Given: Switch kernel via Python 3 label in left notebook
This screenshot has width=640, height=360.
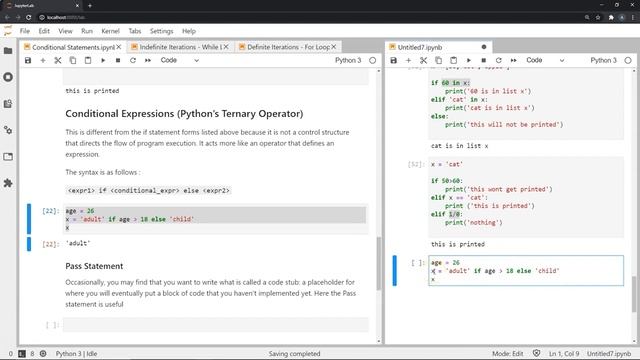Looking at the screenshot, I should (348, 60).
